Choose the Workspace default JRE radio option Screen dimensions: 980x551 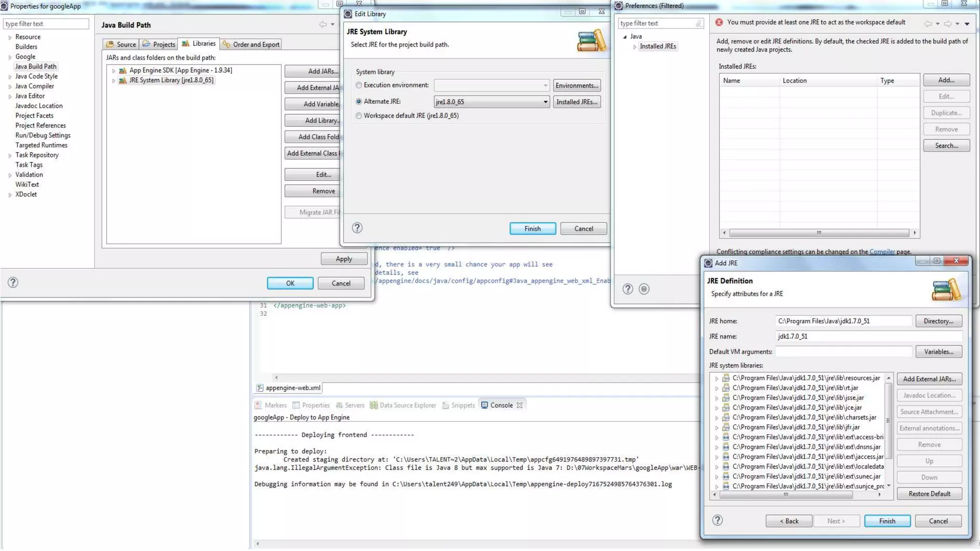(x=359, y=116)
